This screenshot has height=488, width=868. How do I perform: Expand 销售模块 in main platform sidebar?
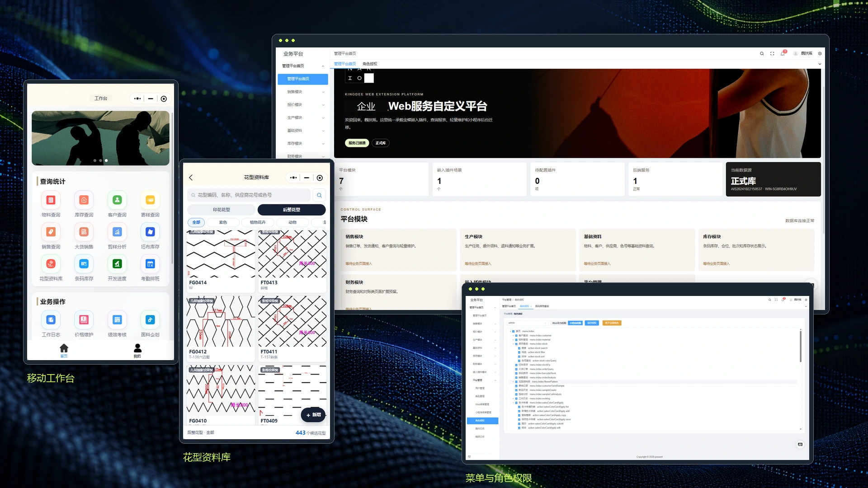point(303,92)
